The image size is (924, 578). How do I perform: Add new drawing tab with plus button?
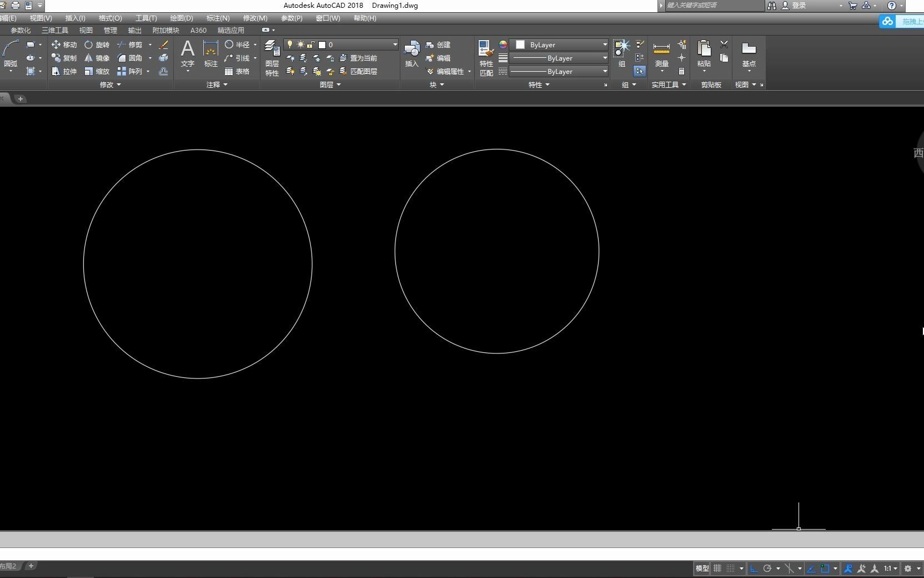[x=21, y=98]
